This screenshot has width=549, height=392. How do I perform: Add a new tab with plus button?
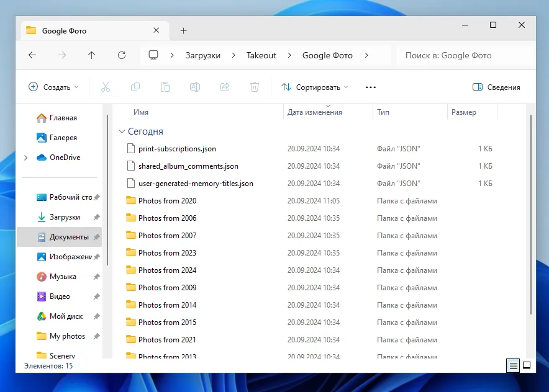coord(183,31)
